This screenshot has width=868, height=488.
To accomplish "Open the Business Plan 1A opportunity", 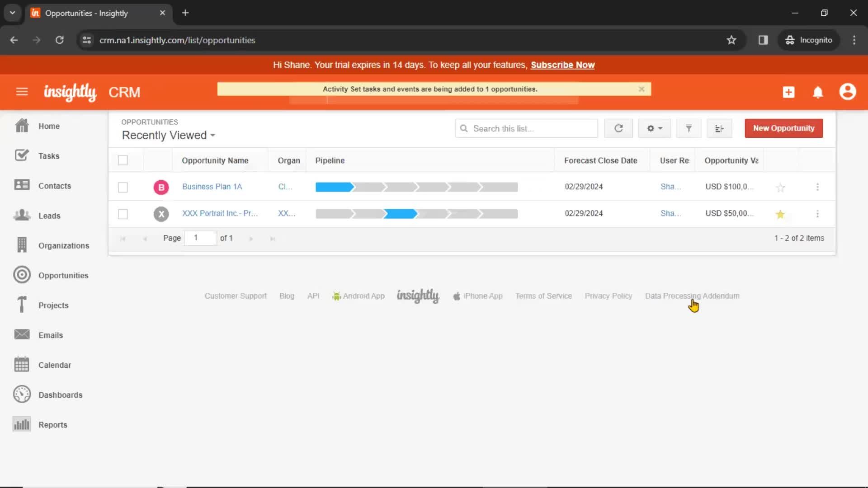I will tap(212, 187).
